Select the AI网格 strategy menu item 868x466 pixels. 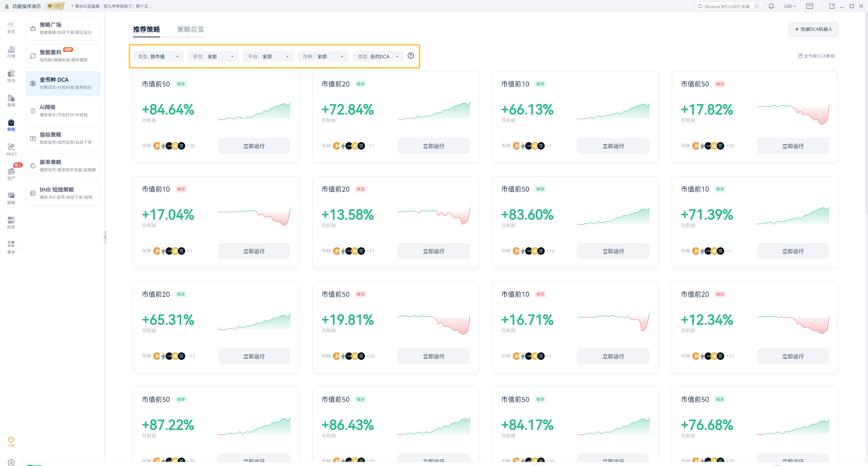(x=63, y=111)
